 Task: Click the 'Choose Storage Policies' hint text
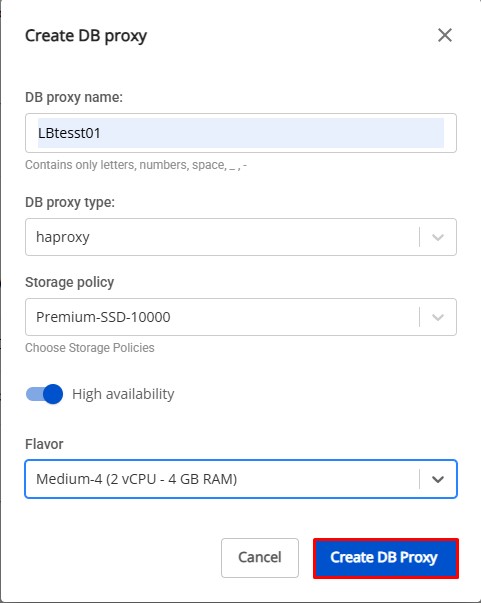pos(90,348)
